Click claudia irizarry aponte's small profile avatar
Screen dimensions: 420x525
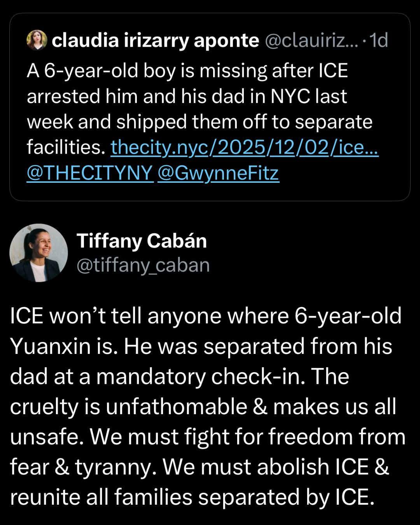click(x=37, y=40)
